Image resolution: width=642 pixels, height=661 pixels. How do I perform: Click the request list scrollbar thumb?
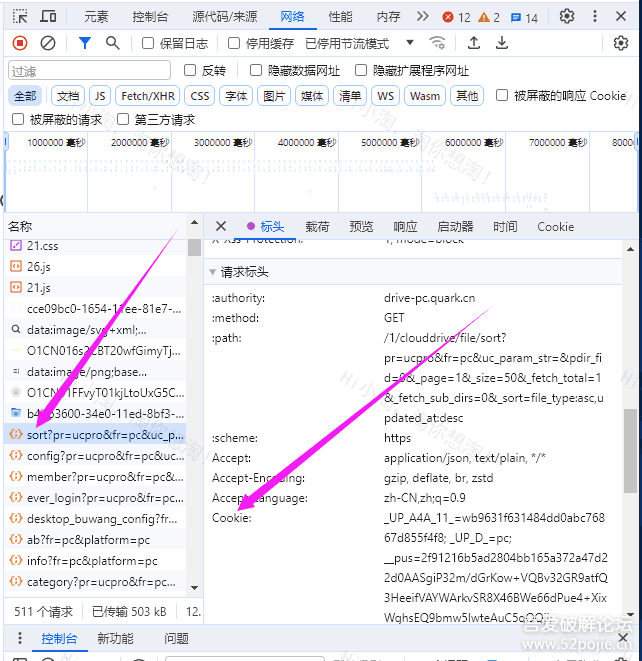(194, 247)
